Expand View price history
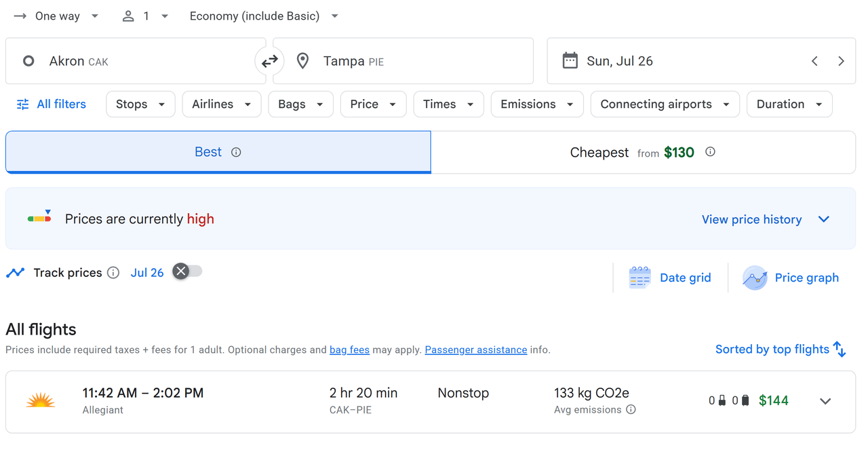Image resolution: width=868 pixels, height=450 pixels. point(766,219)
